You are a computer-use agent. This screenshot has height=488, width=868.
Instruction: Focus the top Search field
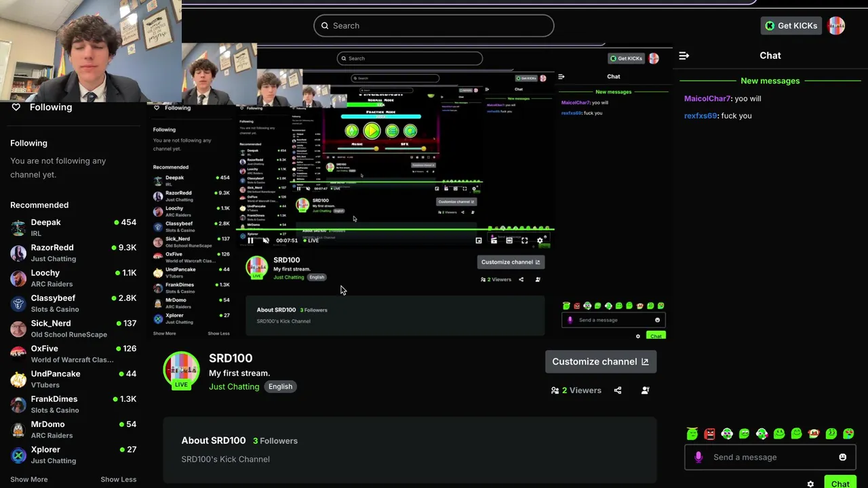[434, 26]
